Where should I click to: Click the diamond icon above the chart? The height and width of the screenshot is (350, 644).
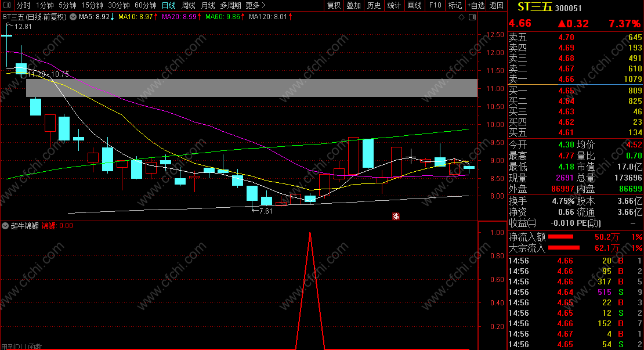[x=462, y=17]
